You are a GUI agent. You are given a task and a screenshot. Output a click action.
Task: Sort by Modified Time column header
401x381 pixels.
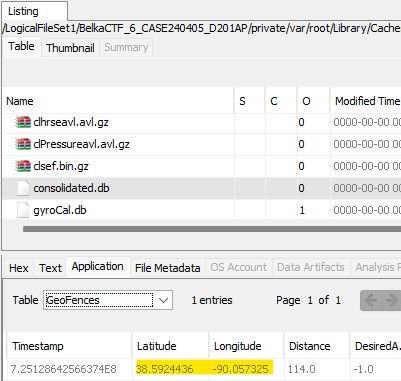tap(366, 101)
